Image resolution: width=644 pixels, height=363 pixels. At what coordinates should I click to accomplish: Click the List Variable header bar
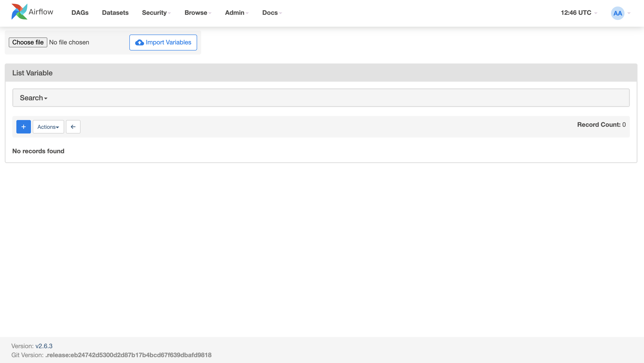point(32,72)
